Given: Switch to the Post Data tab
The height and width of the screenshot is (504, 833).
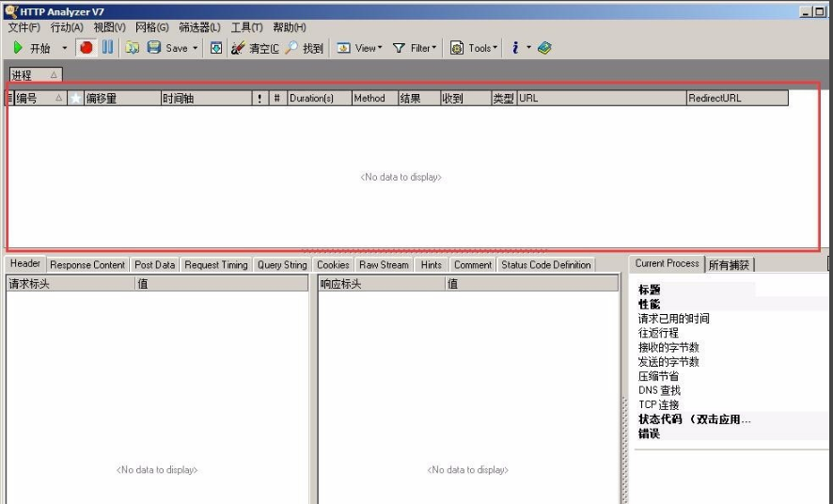Looking at the screenshot, I should point(154,264).
